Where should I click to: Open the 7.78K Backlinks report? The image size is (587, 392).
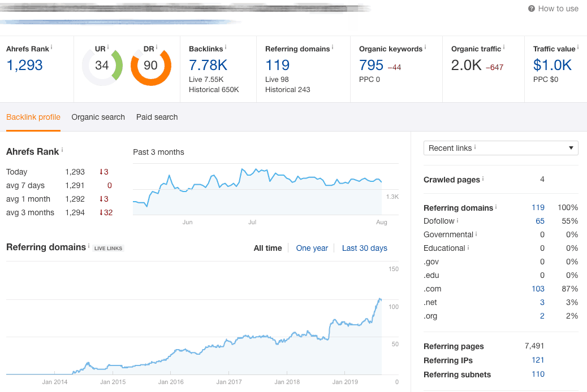pos(208,65)
